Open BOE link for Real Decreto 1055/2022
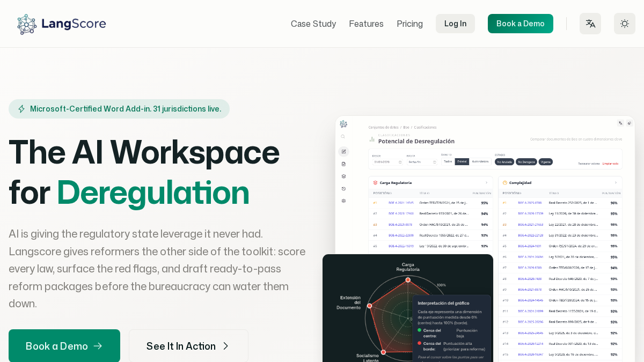644x362 pixels. pos(401,235)
